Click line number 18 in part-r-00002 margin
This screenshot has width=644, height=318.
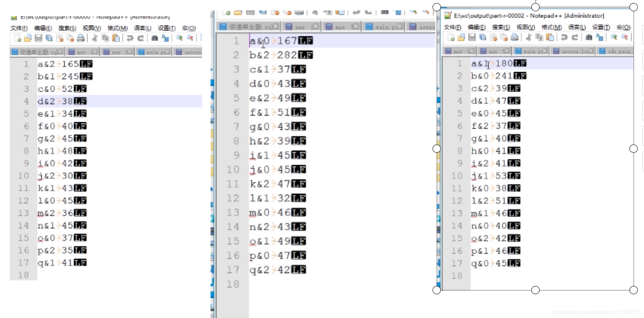[x=457, y=276]
